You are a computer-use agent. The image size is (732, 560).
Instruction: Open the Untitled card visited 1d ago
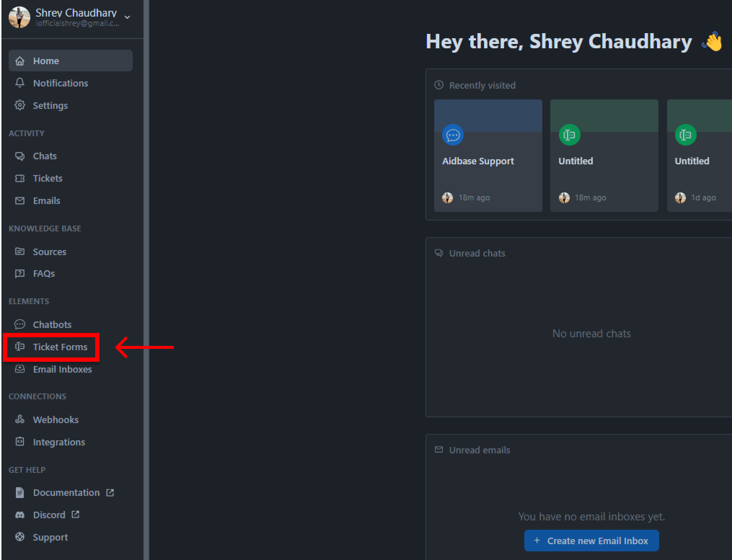coord(699,156)
